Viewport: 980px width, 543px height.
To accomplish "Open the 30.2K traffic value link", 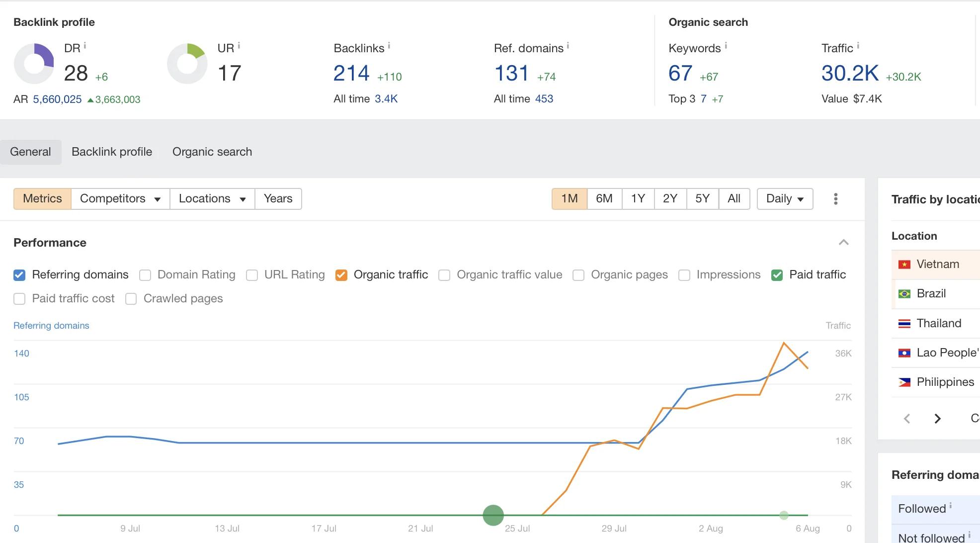I will 850,74.
